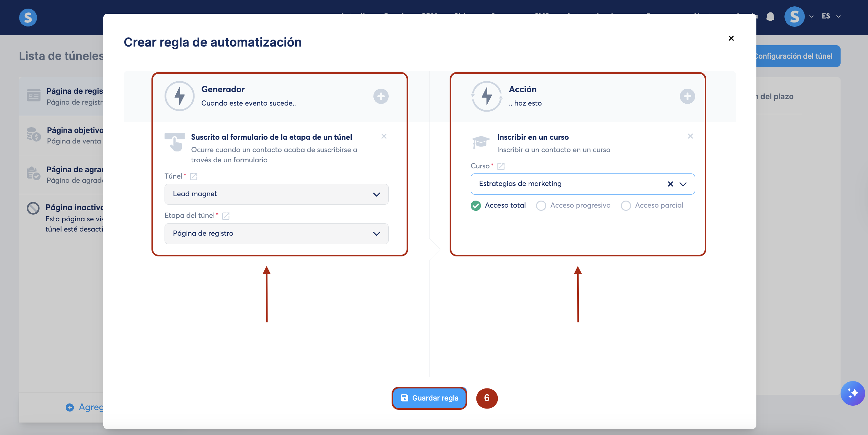The image size is (868, 435).
Task: Open external link icon beside Etapa del túnel
Action: (x=226, y=216)
